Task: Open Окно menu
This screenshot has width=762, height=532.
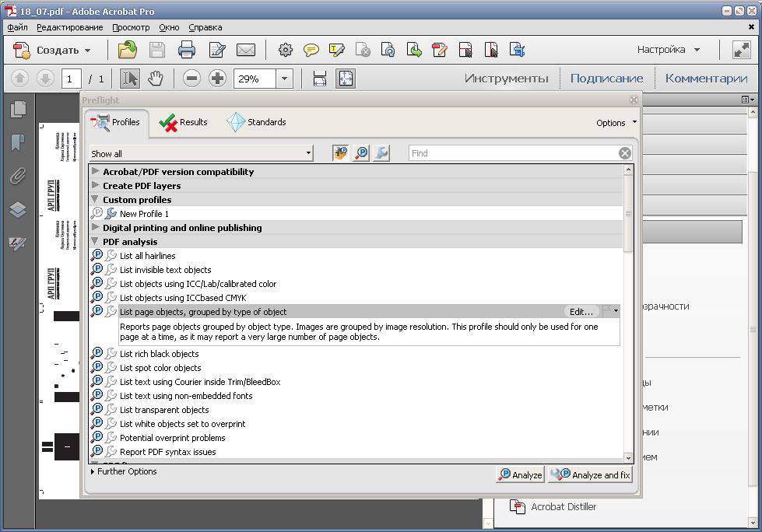Action: (169, 27)
